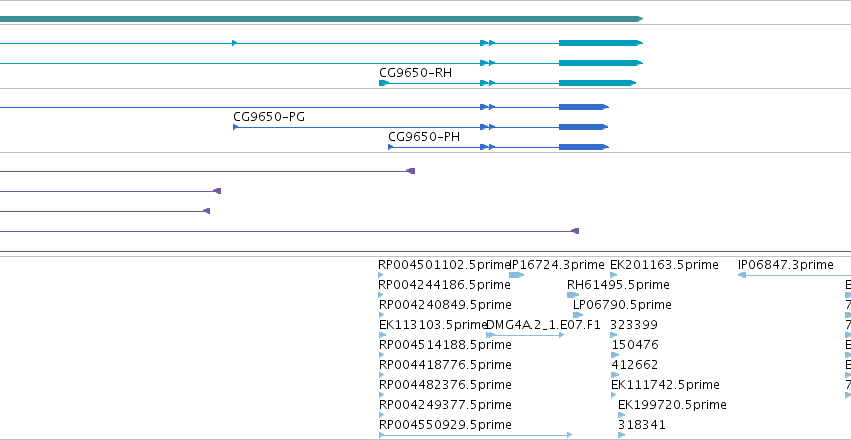Image resolution: width=851 pixels, height=440 pixels.
Task: Click the RP004501102.5prime label
Action: (444, 265)
